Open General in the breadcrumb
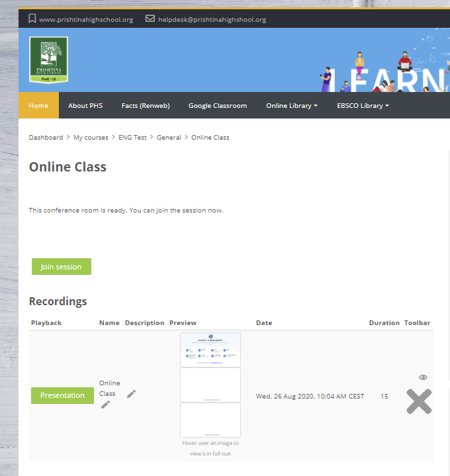The image size is (450, 476). (x=169, y=138)
